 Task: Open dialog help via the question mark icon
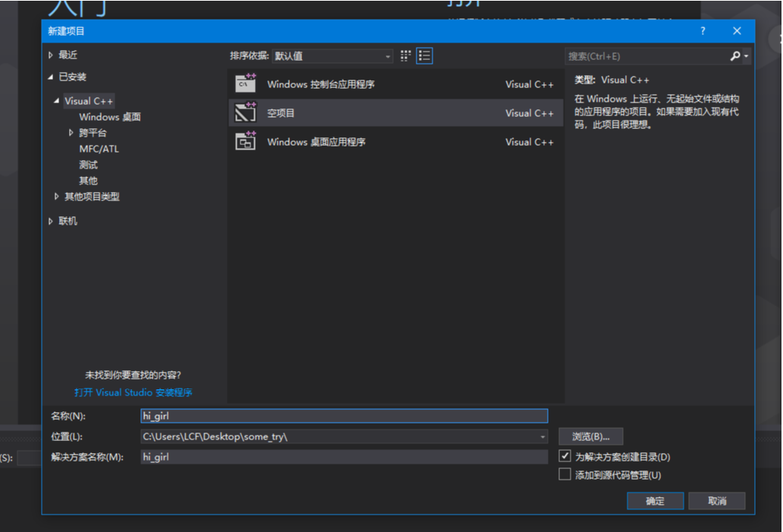tap(702, 30)
